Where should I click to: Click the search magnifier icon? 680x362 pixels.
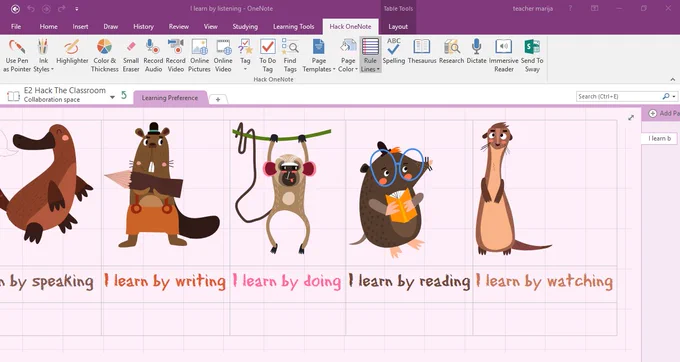click(666, 96)
